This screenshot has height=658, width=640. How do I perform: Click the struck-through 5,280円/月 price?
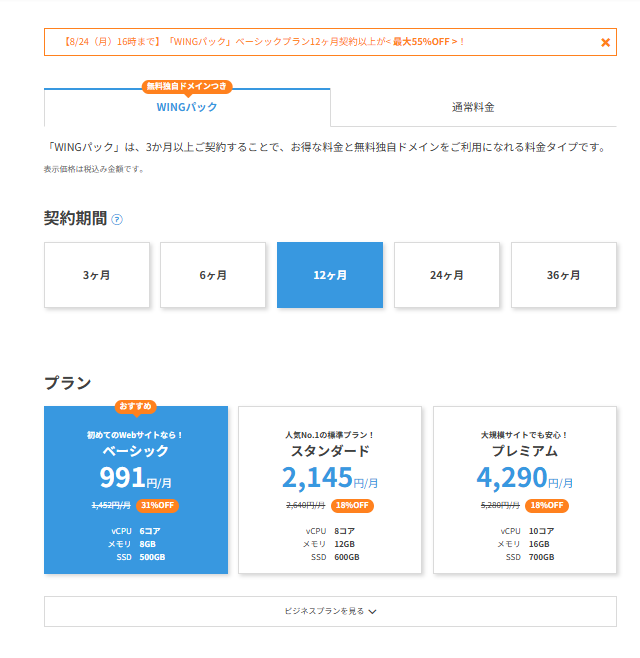click(500, 505)
